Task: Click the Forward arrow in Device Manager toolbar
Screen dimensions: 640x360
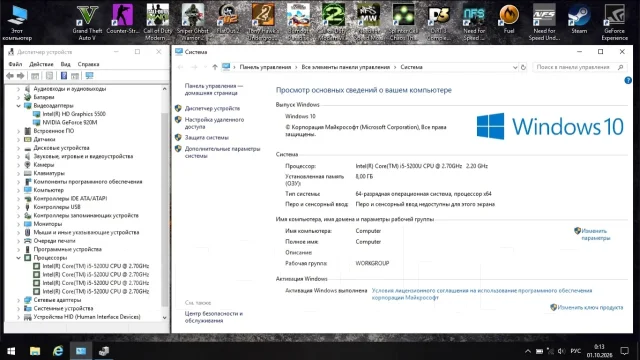Action: click(x=20, y=76)
